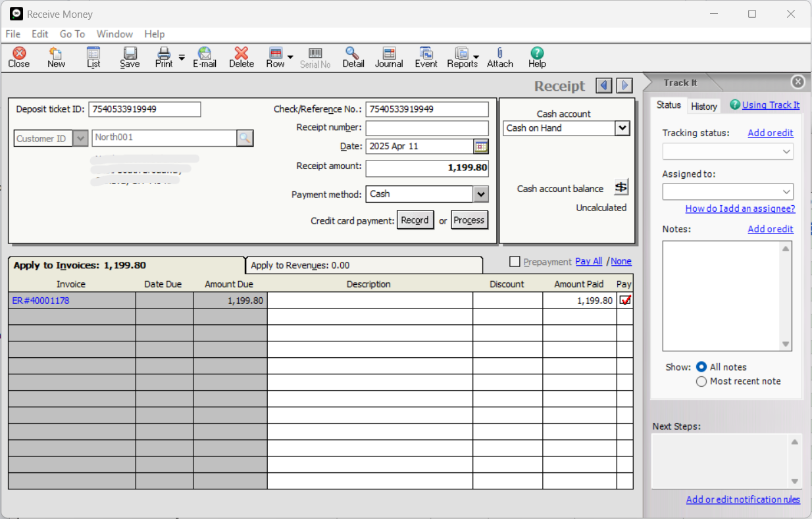Open the Help menu
Screen dimensions: 812x519
[155, 34]
